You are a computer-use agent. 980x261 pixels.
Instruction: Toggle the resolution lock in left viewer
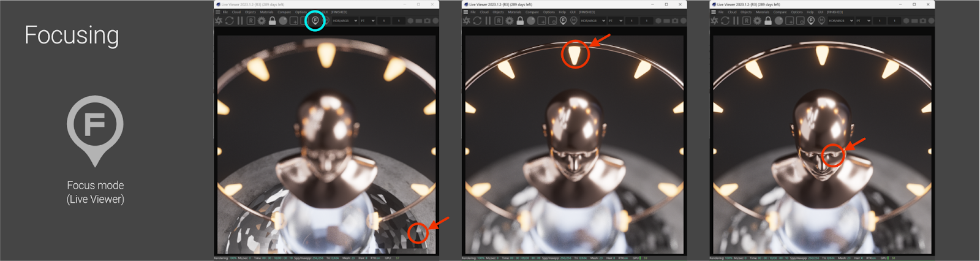click(273, 21)
